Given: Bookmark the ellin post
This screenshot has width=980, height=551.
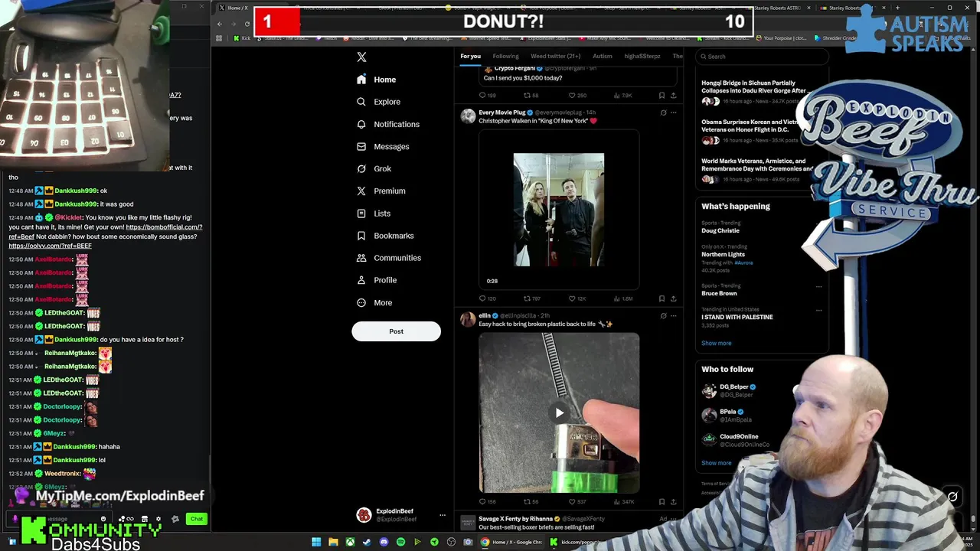Looking at the screenshot, I should [661, 501].
